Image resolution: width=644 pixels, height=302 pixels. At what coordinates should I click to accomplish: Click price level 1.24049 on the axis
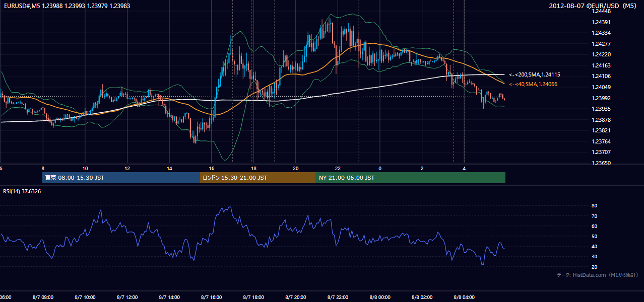(601, 87)
